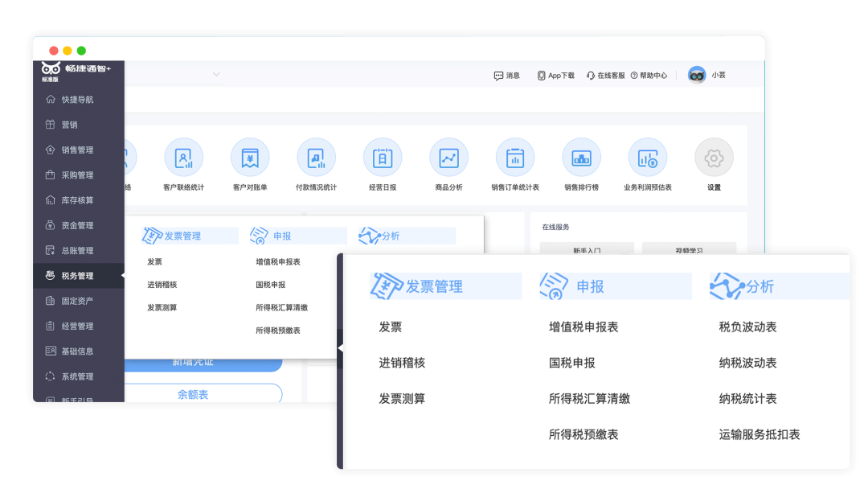Expand the company selector dropdown arrow
Screen dimensions: 868x489
click(x=216, y=75)
